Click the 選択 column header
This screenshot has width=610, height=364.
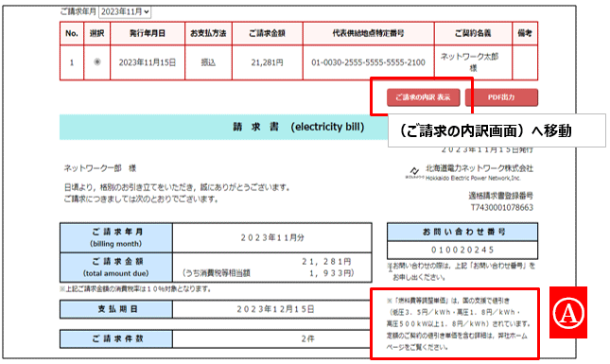coord(97,33)
